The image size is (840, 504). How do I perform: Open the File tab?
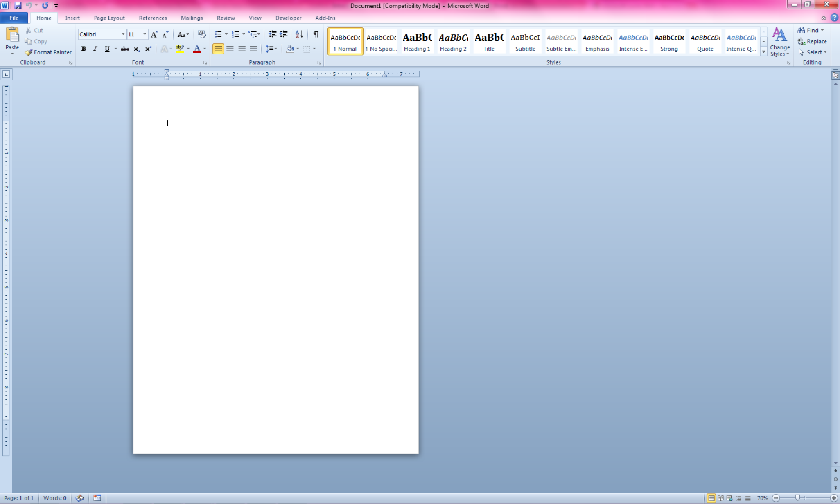click(x=14, y=18)
